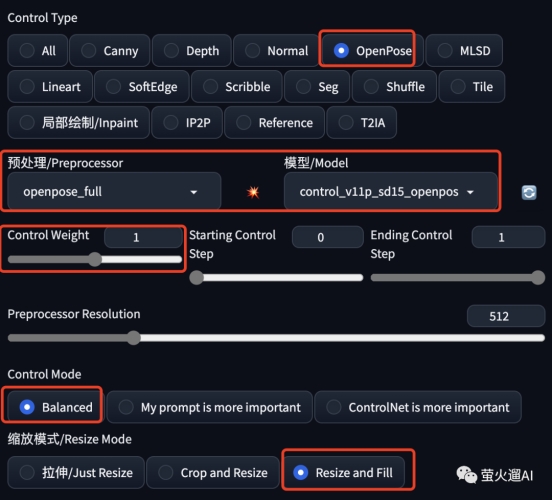Click the Starting Control Step number box

[327, 237]
